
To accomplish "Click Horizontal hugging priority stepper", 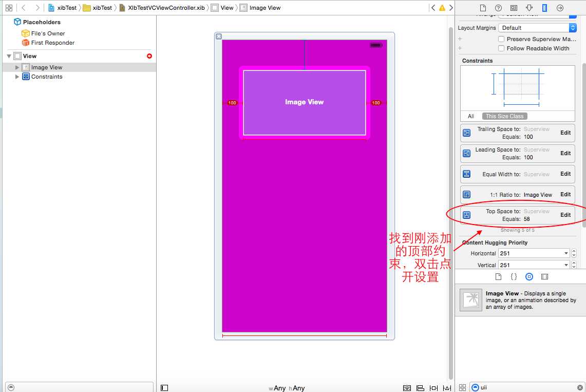I will (x=574, y=253).
